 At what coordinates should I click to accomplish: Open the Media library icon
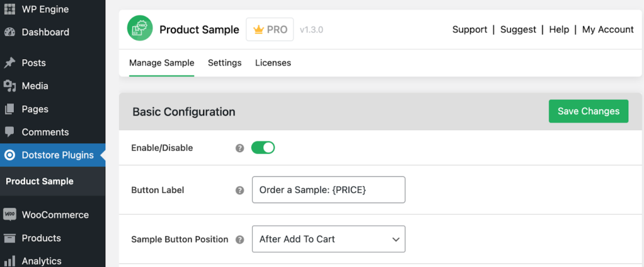coord(9,86)
